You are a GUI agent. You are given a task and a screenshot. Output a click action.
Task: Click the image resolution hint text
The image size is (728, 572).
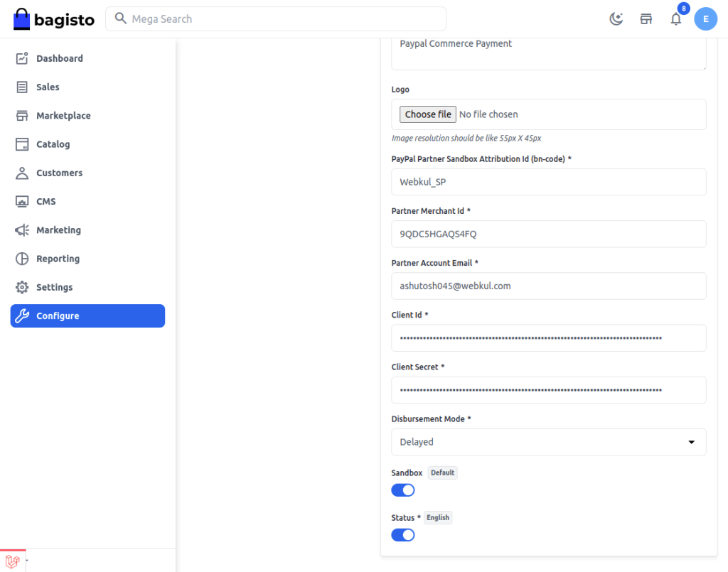466,139
